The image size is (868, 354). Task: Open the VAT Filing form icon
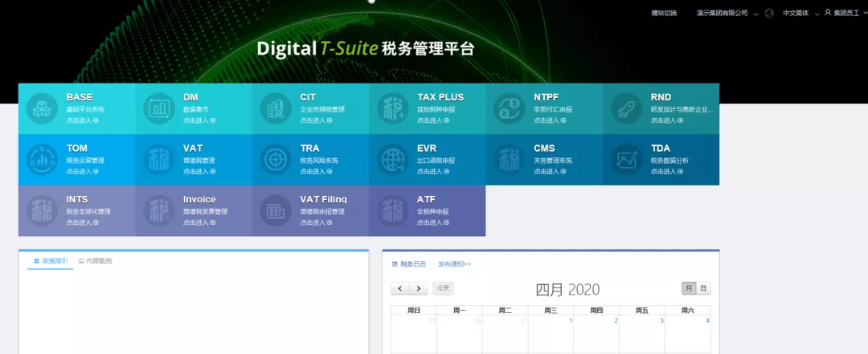pos(276,211)
